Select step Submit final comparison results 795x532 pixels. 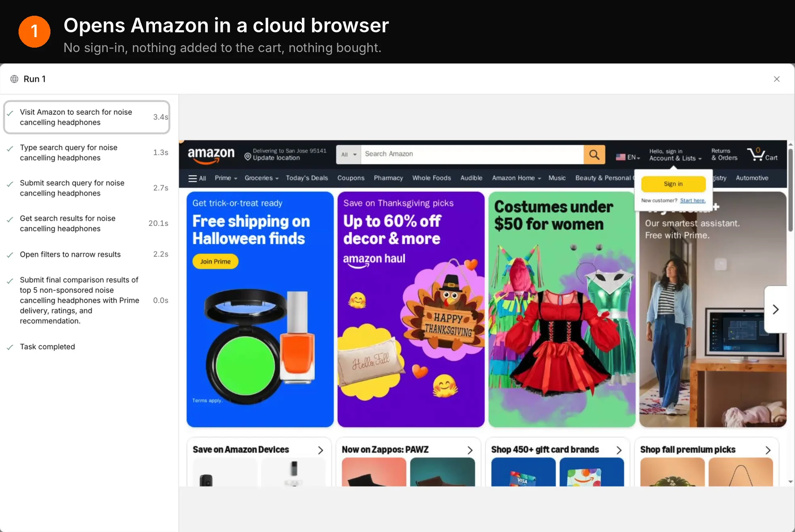click(x=87, y=300)
